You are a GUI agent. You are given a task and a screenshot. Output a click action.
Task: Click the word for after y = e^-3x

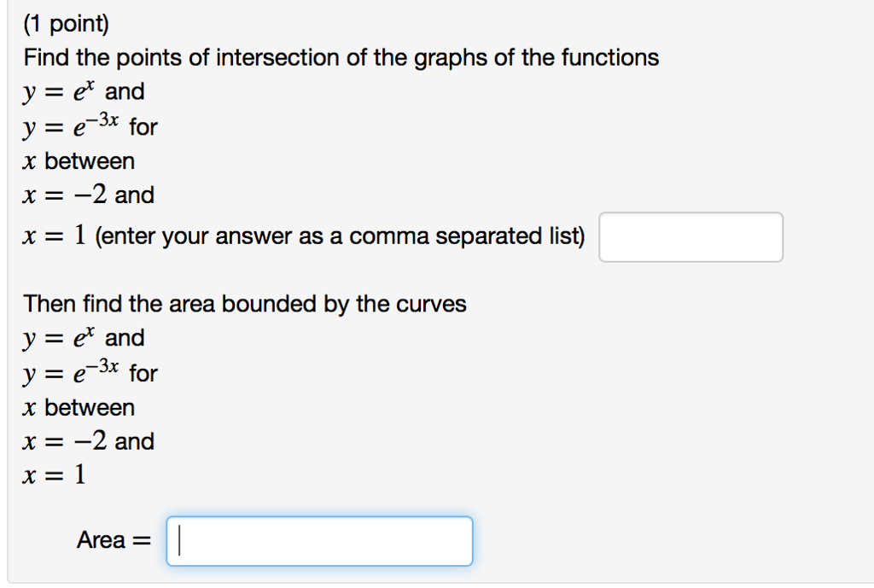pos(143,125)
